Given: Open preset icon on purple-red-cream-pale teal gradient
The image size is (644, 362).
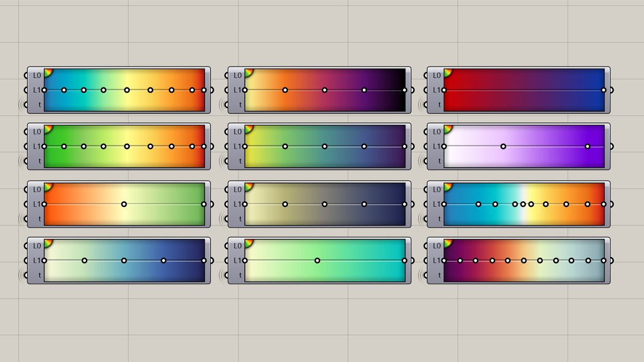Looking at the screenshot, I should pos(447,242).
